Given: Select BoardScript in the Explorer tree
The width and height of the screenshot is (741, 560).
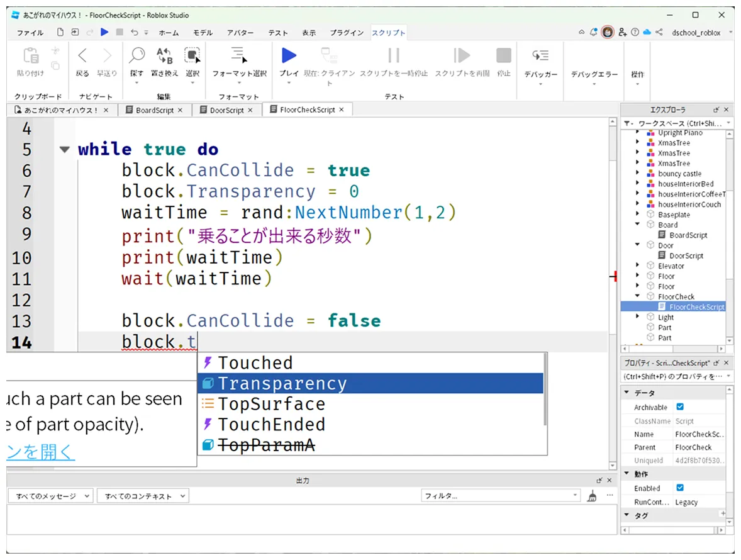Looking at the screenshot, I should 688,235.
